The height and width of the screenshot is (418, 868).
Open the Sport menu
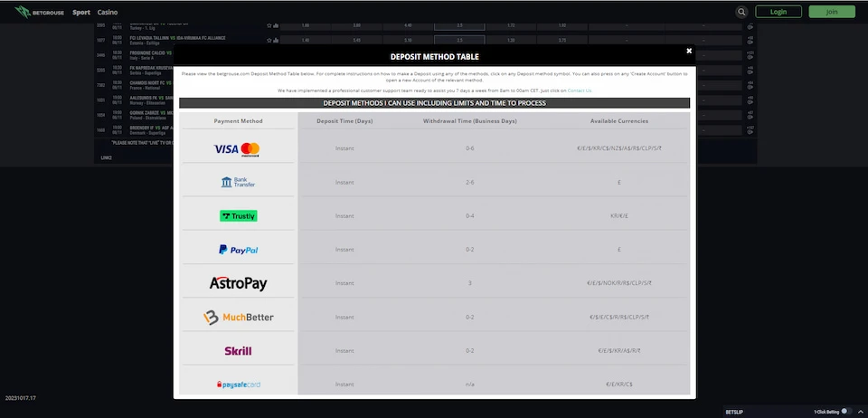pyautogui.click(x=81, y=12)
